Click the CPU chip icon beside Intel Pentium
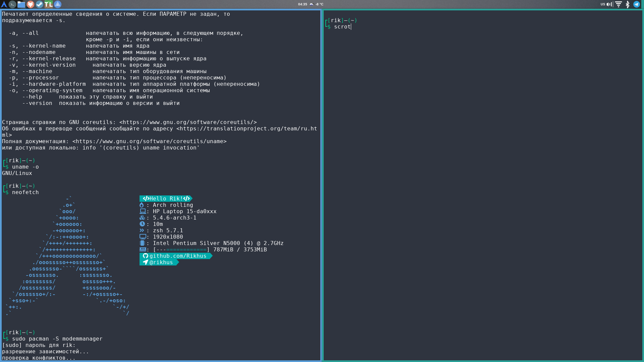The height and width of the screenshot is (362, 644). (x=142, y=243)
